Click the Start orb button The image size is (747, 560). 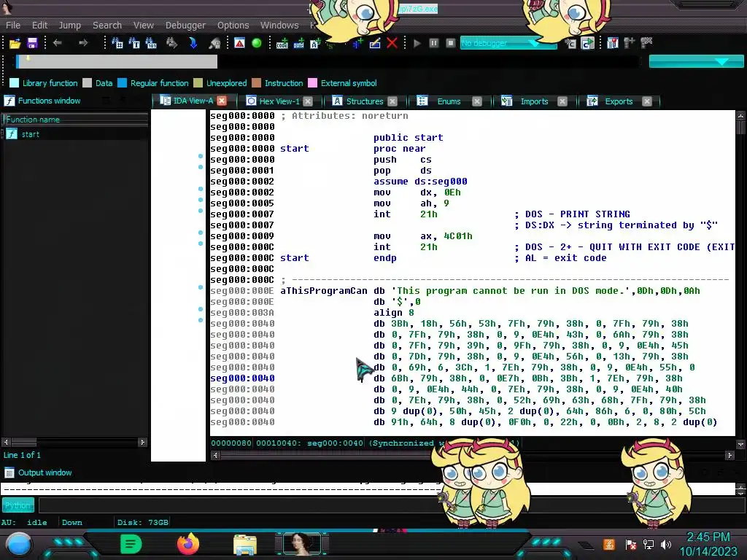tap(18, 545)
